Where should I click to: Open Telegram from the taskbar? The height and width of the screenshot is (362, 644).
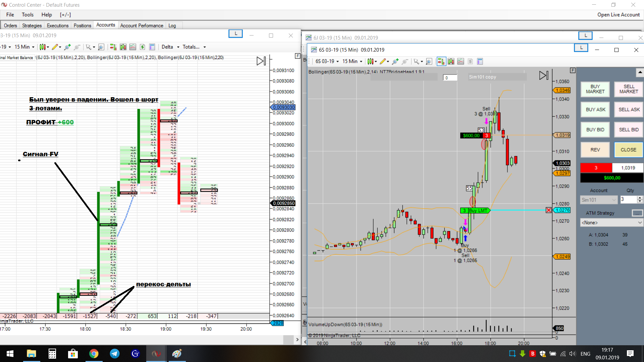point(114,354)
